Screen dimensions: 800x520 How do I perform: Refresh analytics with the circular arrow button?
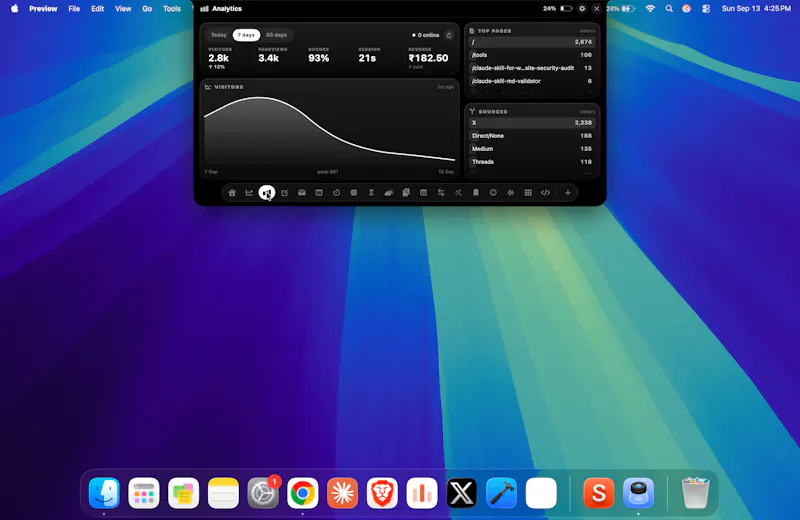click(x=449, y=35)
